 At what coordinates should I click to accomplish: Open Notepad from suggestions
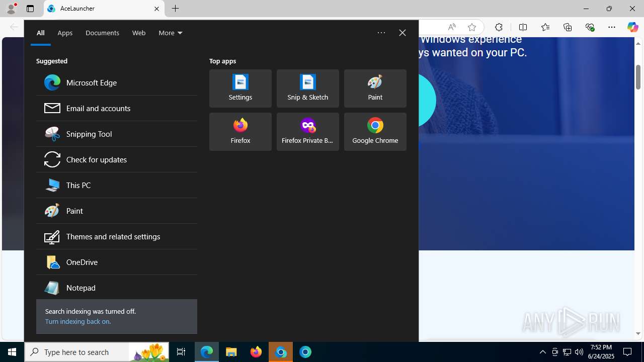point(116,288)
